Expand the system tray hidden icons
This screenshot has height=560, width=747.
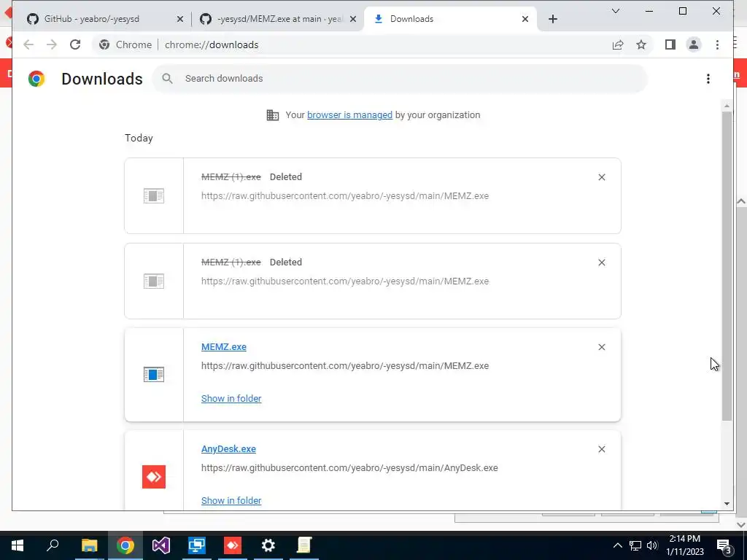(x=617, y=545)
